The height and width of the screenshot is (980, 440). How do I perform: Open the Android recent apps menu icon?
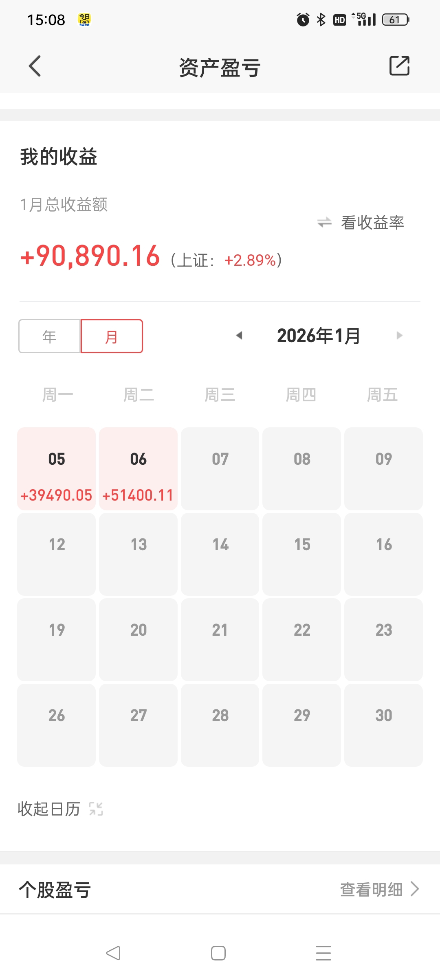coord(323,953)
